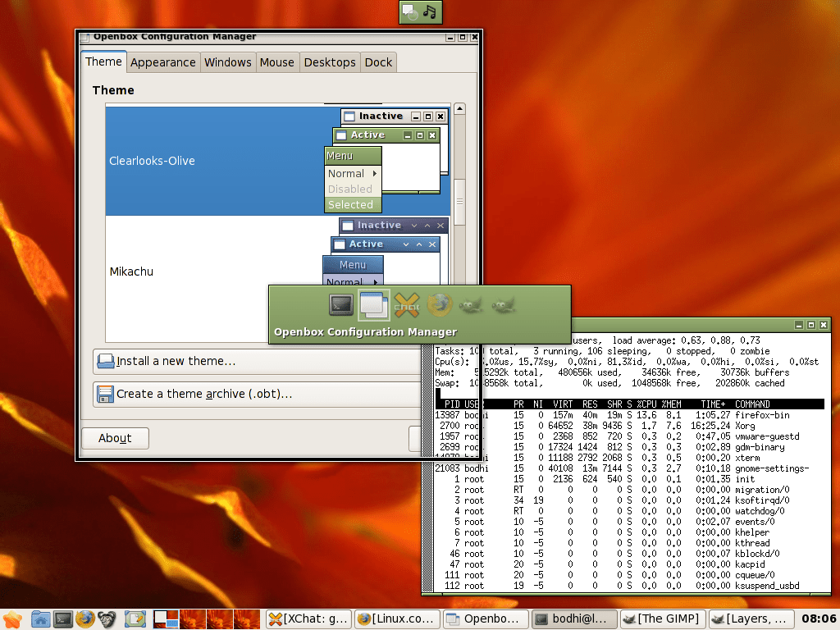
Task: Click the watchdog/0 process row
Action: pyautogui.click(x=629, y=511)
